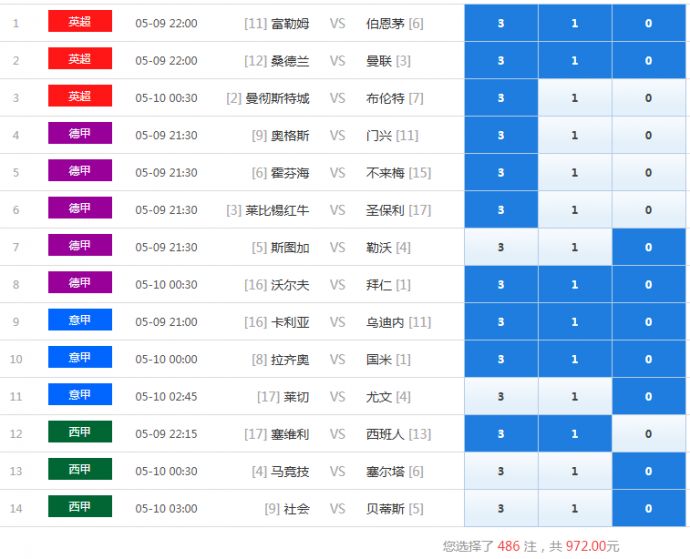Select draw (1) for 曼彻斯特城 vs 布伦特
This screenshot has height=559, width=690.
(x=575, y=98)
